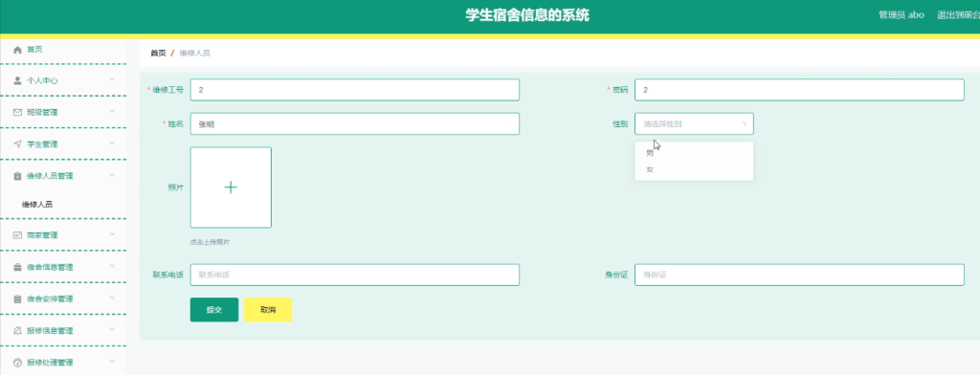Viewport: 980px width, 375px height.
Task: Click the 点击上传照片 hint text
Action: 210,242
